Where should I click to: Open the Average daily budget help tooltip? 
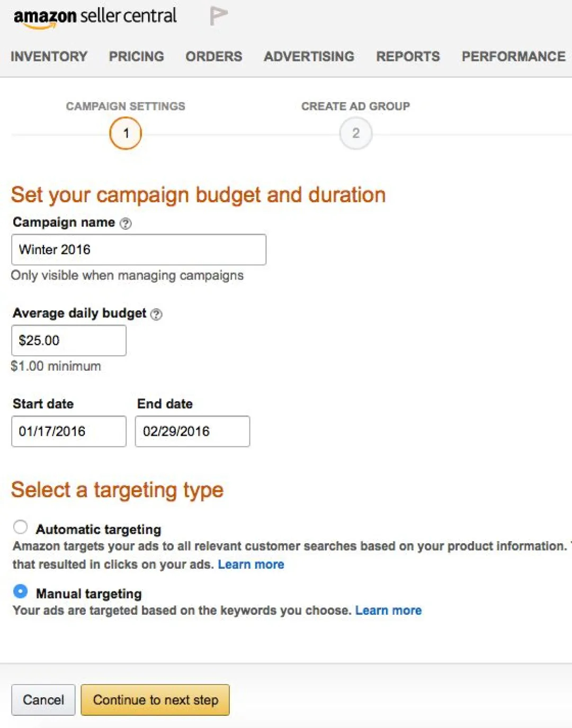tap(157, 314)
